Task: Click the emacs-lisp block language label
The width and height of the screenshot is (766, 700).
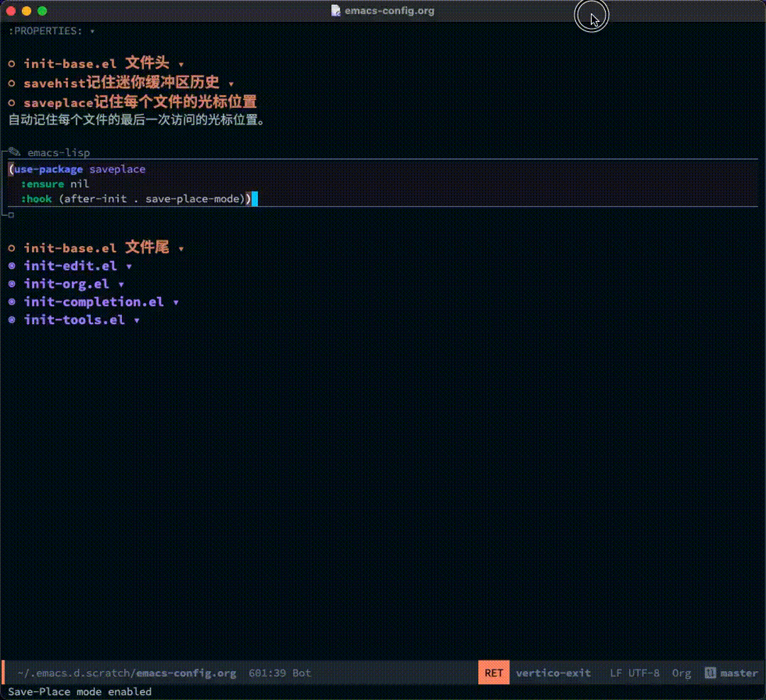Action: tap(59, 152)
